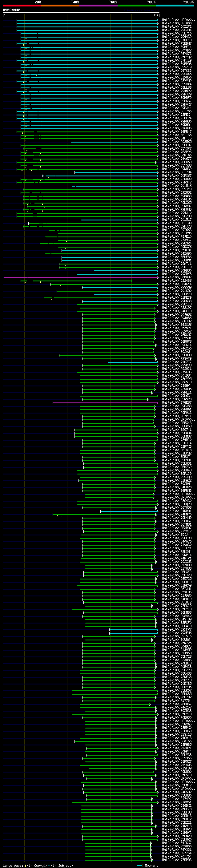Image resolution: width=197 pixels, height=868 pixels.
Task: Select hit label UniRef100_Q9XFV7
Action: click(x=177, y=630)
